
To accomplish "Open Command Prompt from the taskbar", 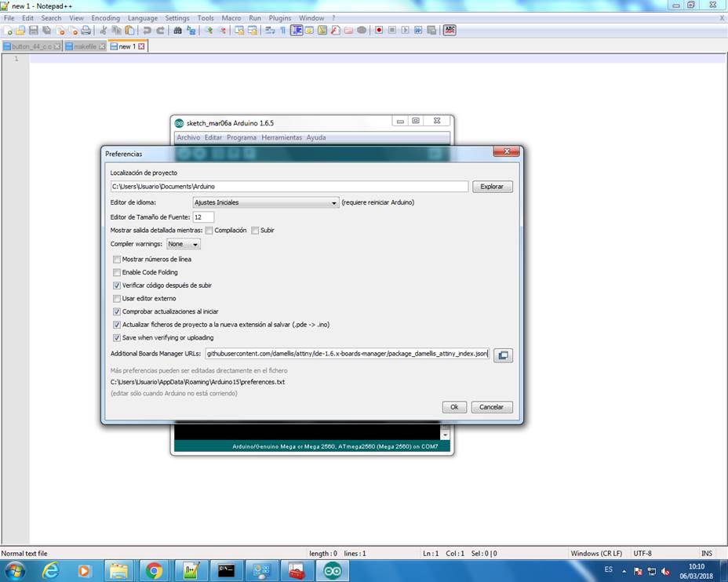I will click(x=226, y=570).
